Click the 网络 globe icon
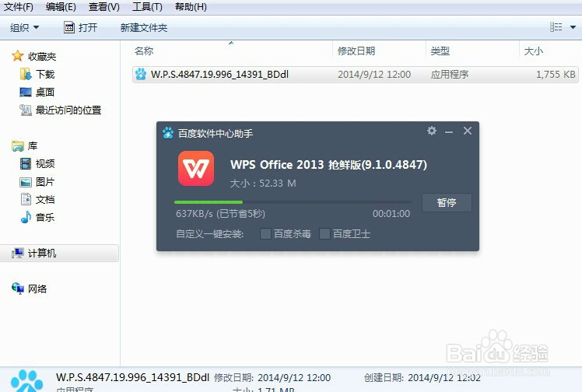582x392 pixels. (17, 288)
